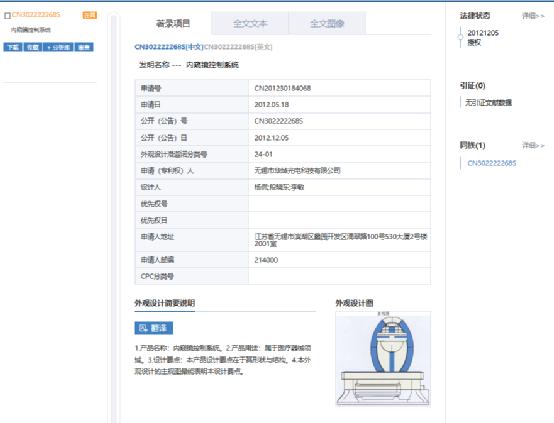Tick the checkbox beside patent CN302222268S
Screen dimensions: 554x423
click(7, 16)
